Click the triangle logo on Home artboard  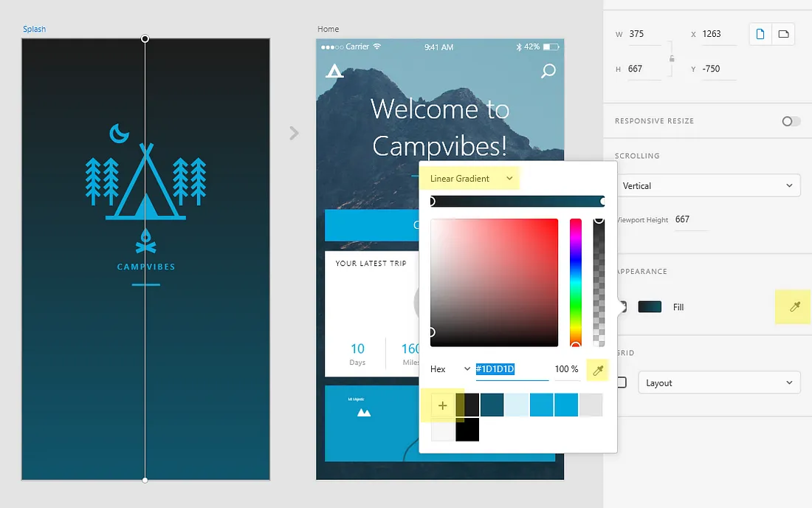click(334, 70)
